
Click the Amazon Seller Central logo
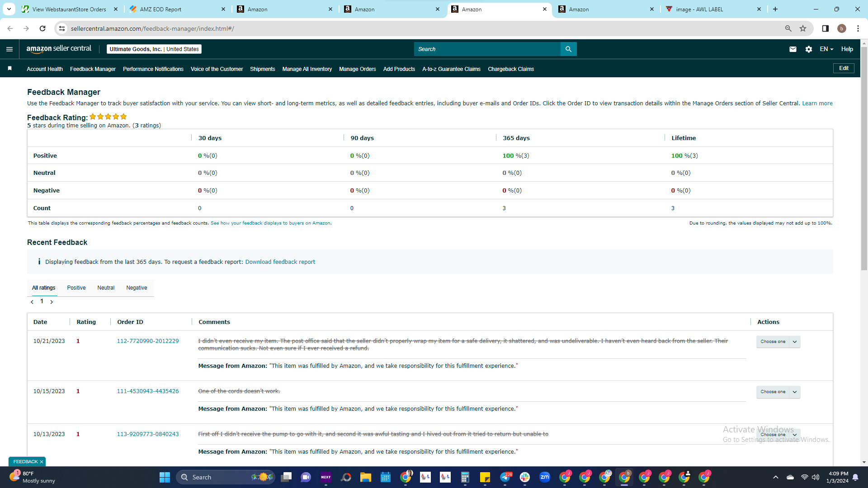(59, 49)
